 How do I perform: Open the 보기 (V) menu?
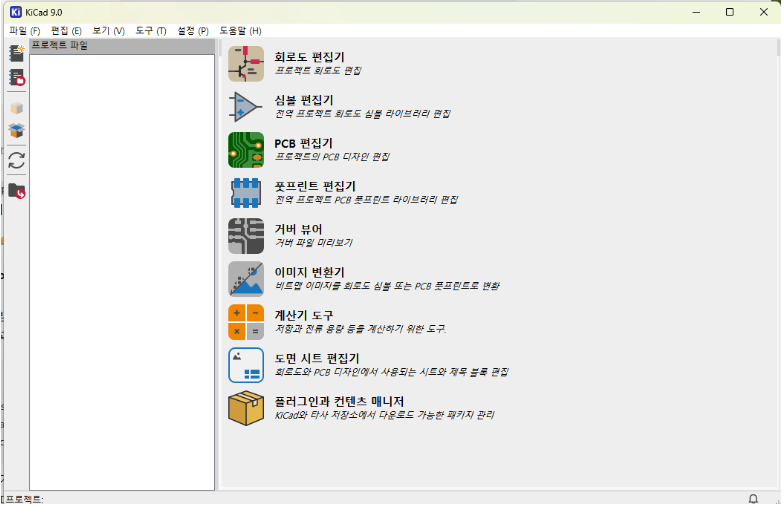(x=108, y=31)
